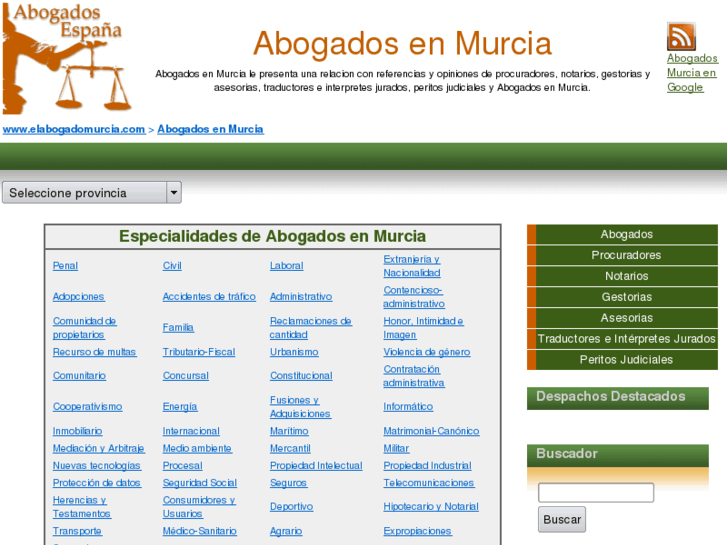Open the Urbanismo link
This screenshot has height=545, width=727.
coord(294,352)
